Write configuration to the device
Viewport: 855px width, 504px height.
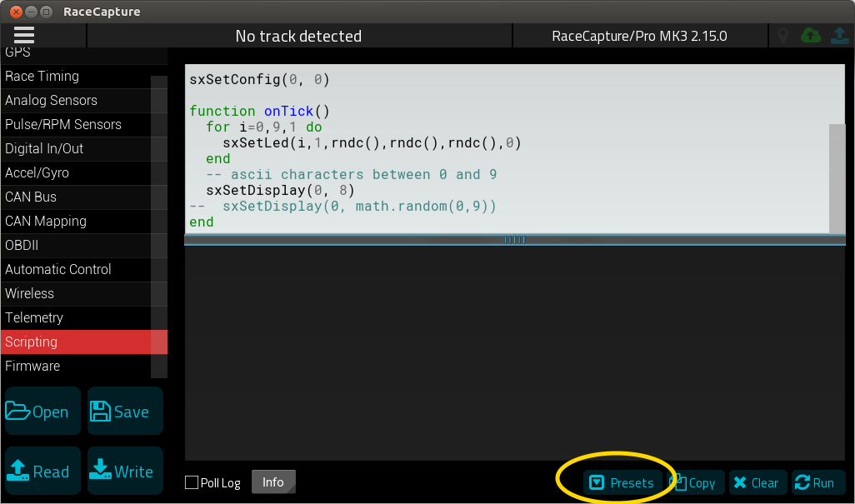coord(125,471)
